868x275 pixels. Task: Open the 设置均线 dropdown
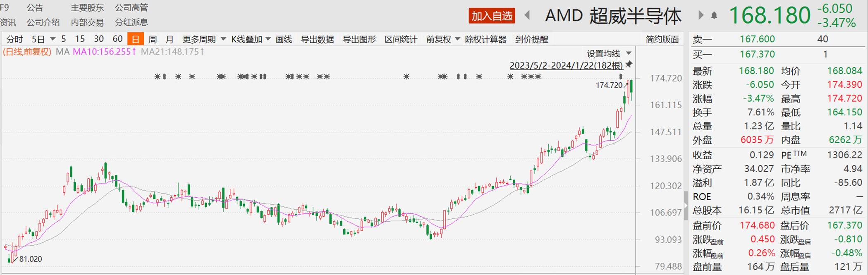click(609, 53)
